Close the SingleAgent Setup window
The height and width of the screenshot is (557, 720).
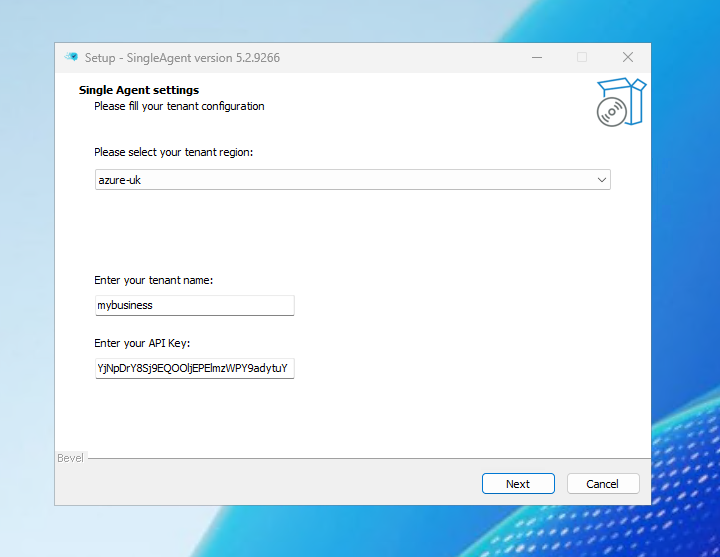point(628,58)
